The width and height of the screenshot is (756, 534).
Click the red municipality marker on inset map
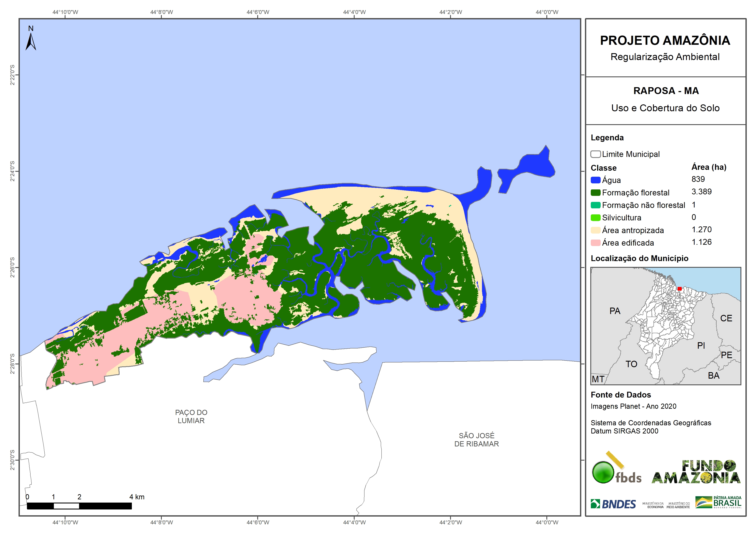(x=679, y=289)
